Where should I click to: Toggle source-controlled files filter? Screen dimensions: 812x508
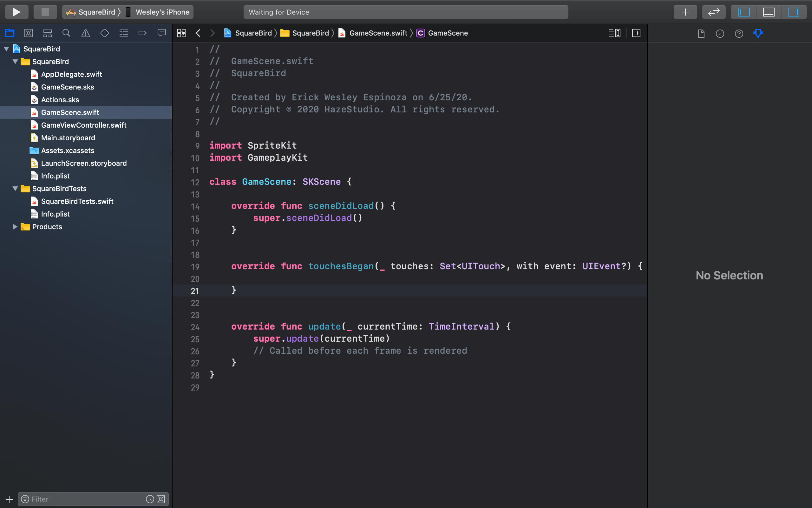(161, 499)
